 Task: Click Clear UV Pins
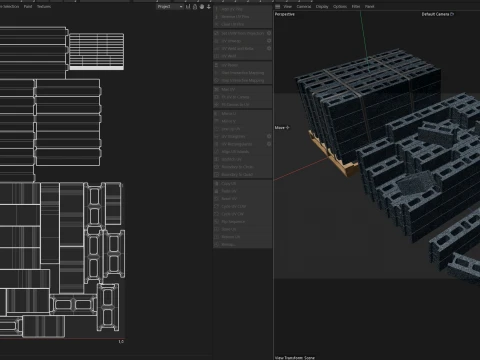coord(243,24)
